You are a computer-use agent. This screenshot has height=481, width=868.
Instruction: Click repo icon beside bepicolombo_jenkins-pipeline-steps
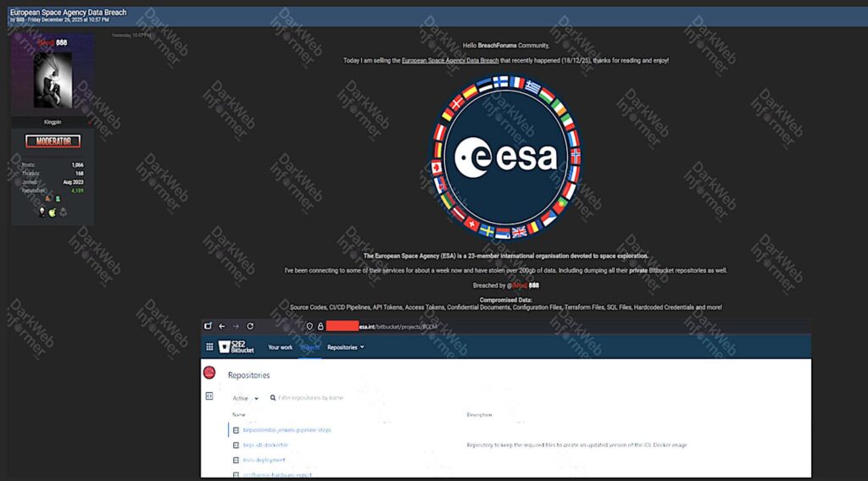click(x=236, y=430)
